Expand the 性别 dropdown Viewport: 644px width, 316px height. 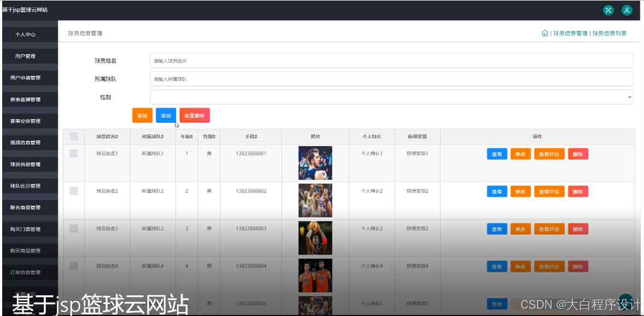coord(391,97)
